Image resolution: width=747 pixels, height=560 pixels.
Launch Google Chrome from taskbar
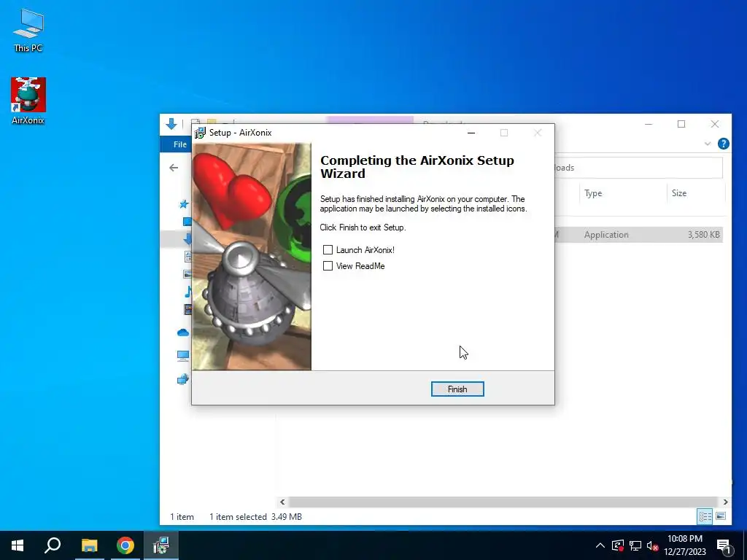(x=125, y=545)
